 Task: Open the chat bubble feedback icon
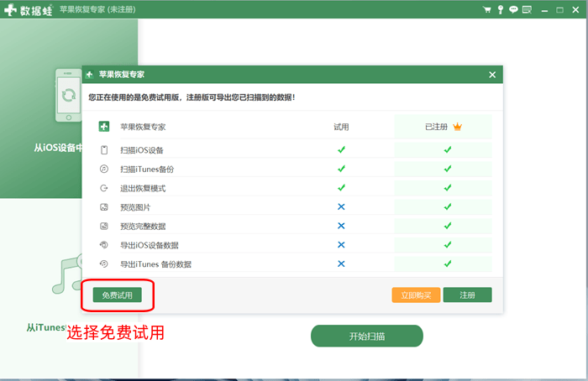tap(512, 9)
